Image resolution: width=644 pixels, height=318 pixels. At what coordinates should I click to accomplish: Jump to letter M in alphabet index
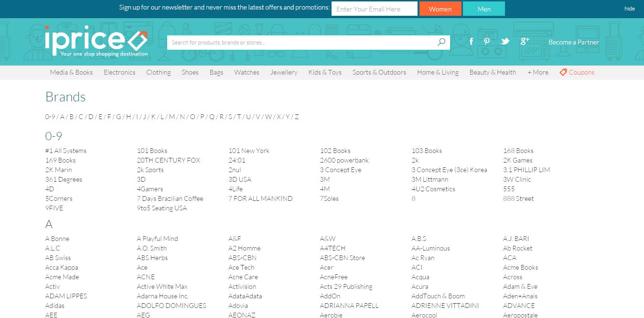pos(172,117)
